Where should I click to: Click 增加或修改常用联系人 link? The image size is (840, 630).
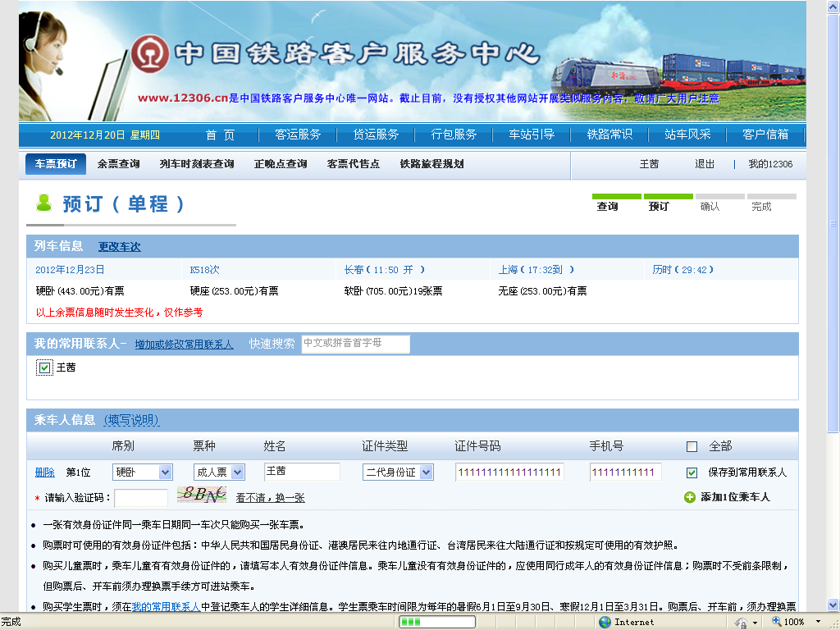point(184,345)
